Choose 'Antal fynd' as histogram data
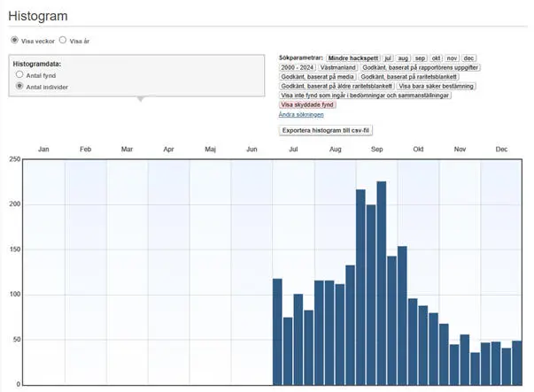 click(19, 76)
